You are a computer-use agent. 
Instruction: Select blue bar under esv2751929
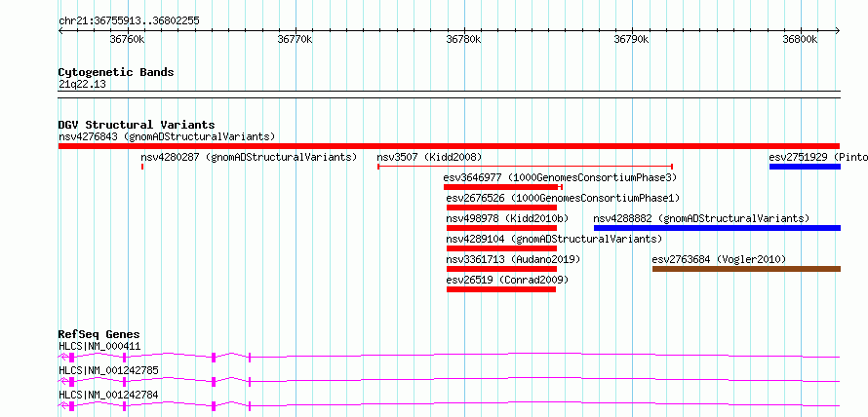pyautogui.click(x=805, y=167)
